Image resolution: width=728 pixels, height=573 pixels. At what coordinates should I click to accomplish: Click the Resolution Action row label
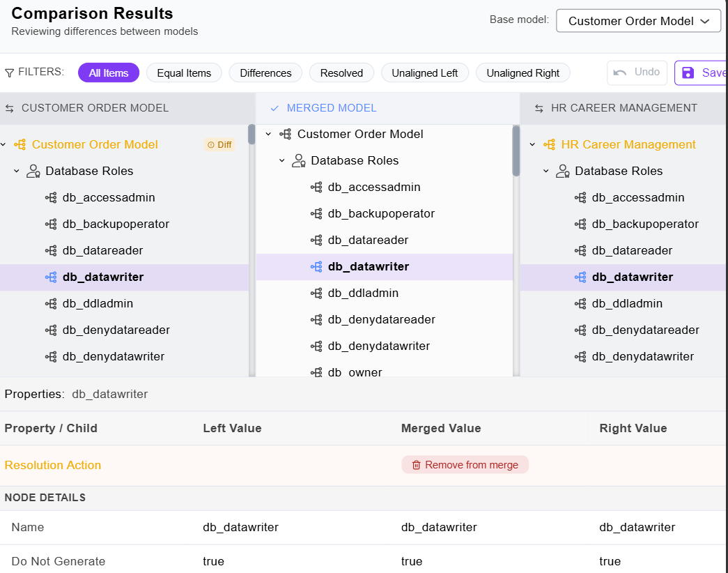click(52, 465)
